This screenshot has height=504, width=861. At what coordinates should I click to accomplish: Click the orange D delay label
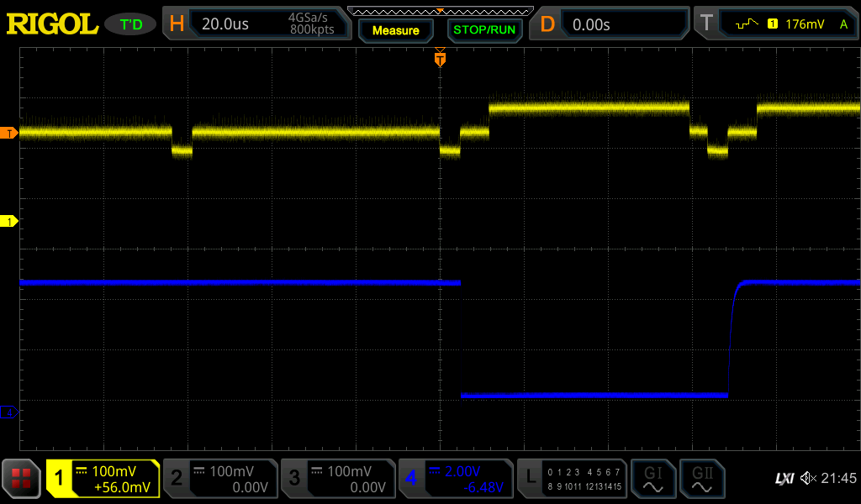pos(547,24)
